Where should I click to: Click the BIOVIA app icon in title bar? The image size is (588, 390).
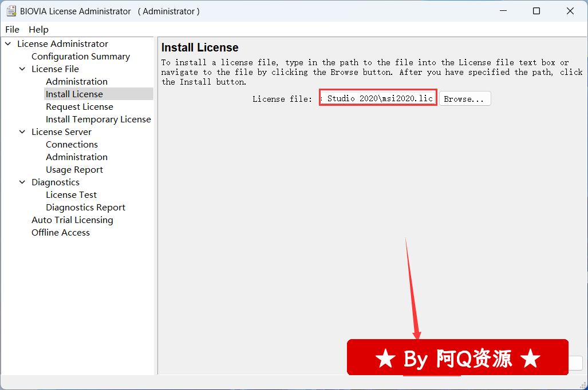(11, 11)
